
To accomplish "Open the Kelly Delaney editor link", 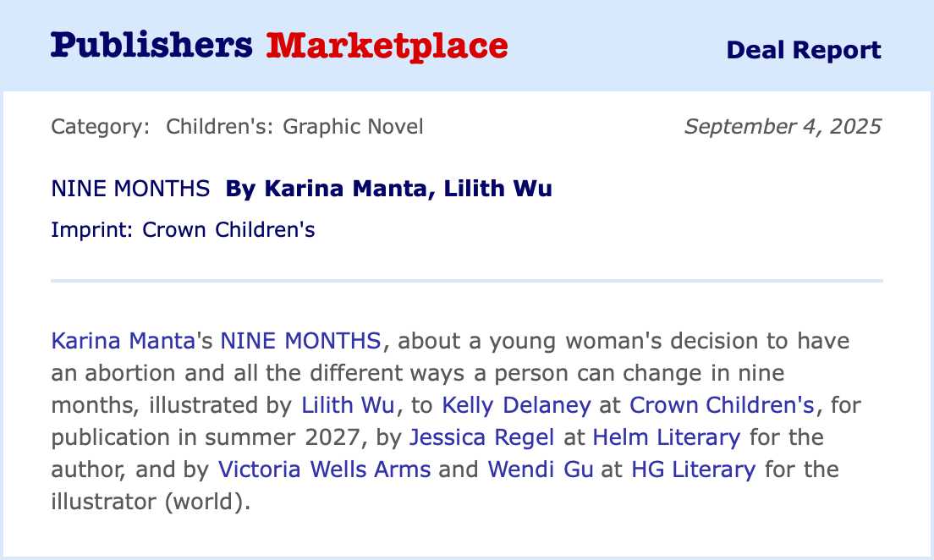I will tap(516, 405).
